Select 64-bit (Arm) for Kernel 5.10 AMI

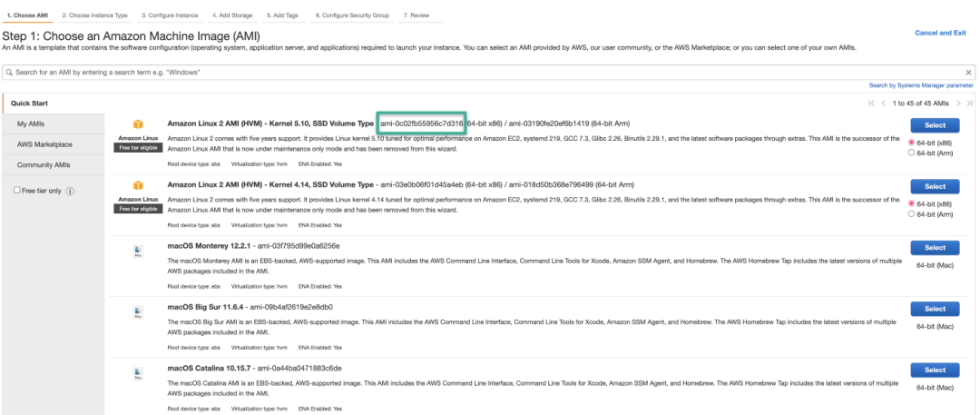(x=911, y=152)
